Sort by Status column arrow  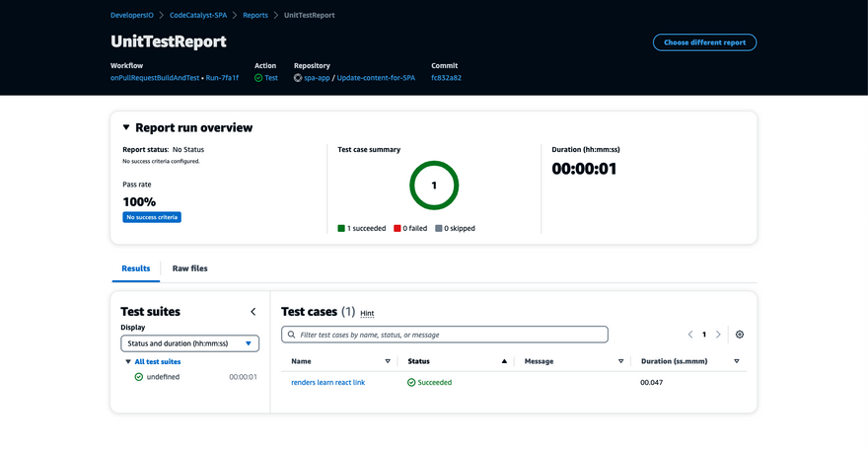[504, 361]
